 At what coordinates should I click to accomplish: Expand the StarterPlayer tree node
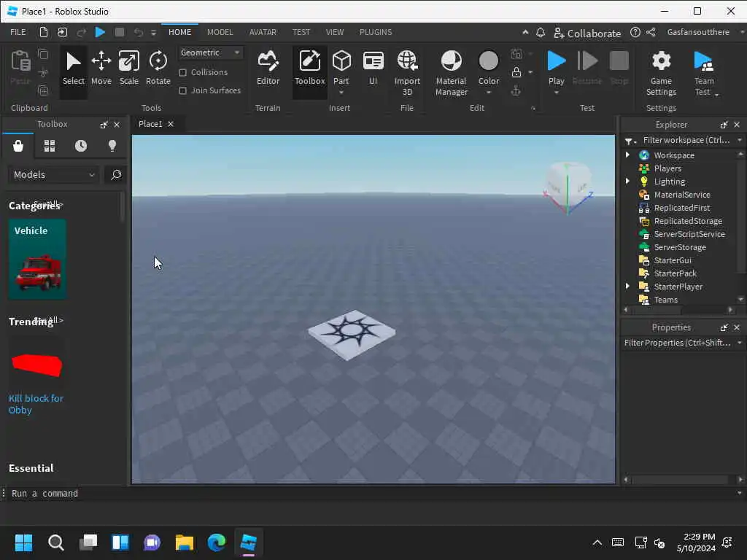click(627, 286)
